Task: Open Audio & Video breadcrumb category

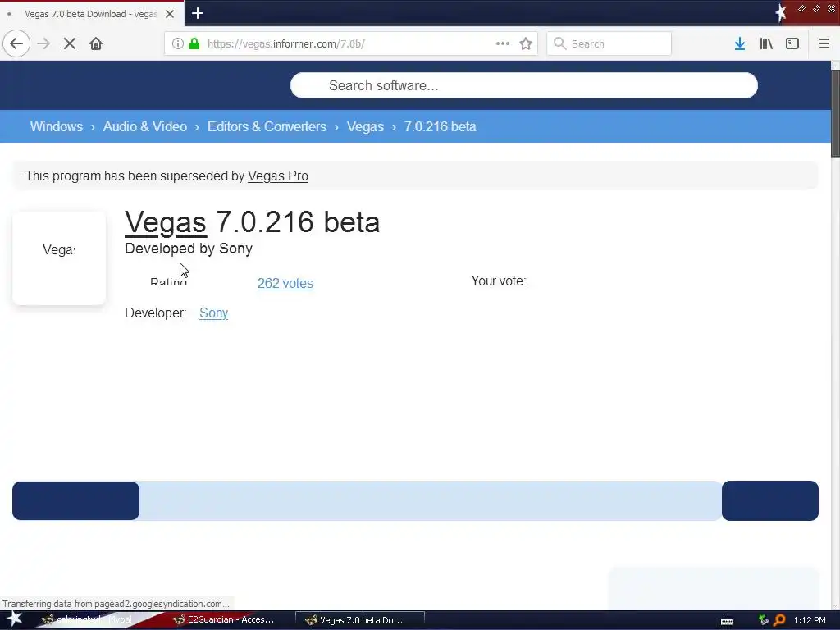Action: point(144,126)
